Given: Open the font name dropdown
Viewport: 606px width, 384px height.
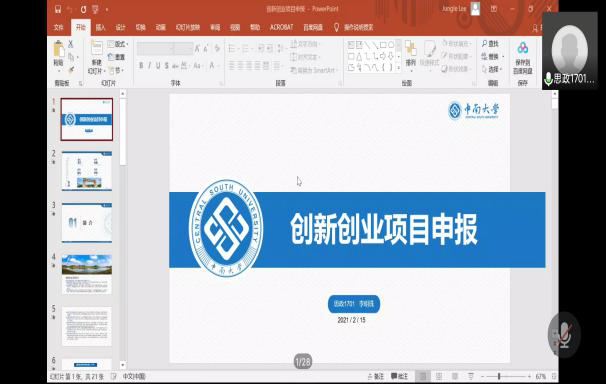Looking at the screenshot, I should (155, 49).
